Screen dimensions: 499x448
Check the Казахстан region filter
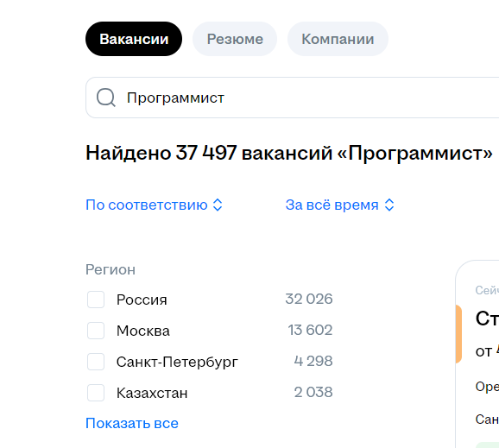(96, 393)
